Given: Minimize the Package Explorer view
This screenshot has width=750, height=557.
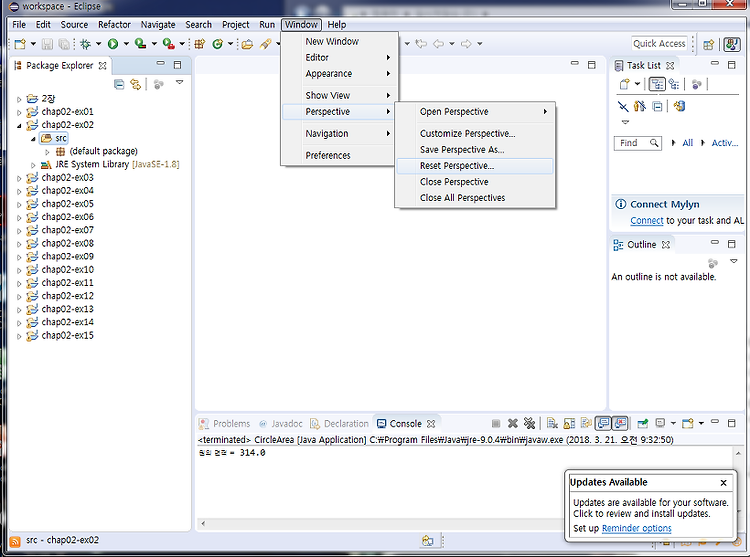Looking at the screenshot, I should [x=161, y=63].
